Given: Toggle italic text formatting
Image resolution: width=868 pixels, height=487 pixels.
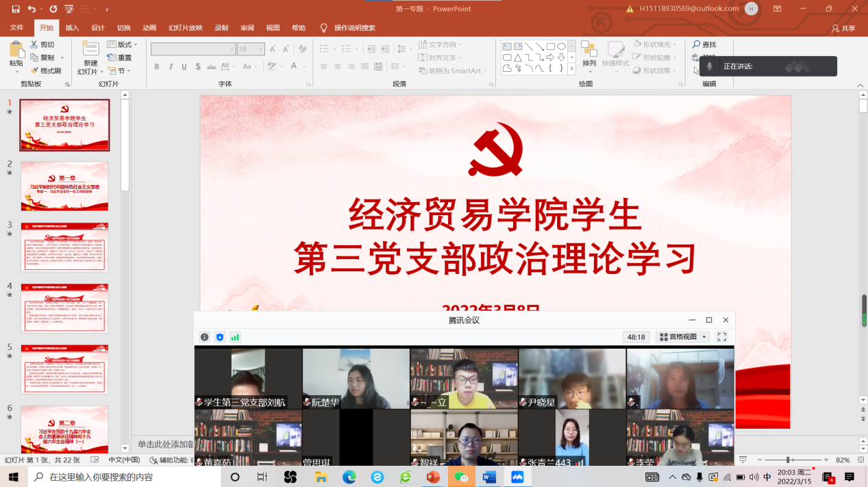Looking at the screenshot, I should click(x=171, y=66).
